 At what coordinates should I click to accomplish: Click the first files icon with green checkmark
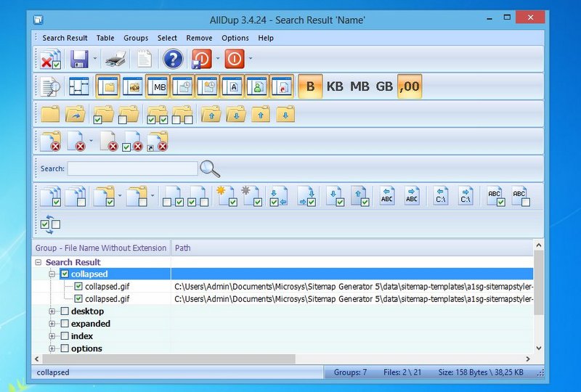click(50, 197)
